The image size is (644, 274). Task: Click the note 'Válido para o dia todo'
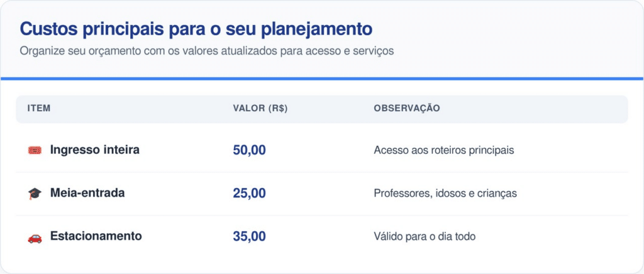[x=425, y=237]
